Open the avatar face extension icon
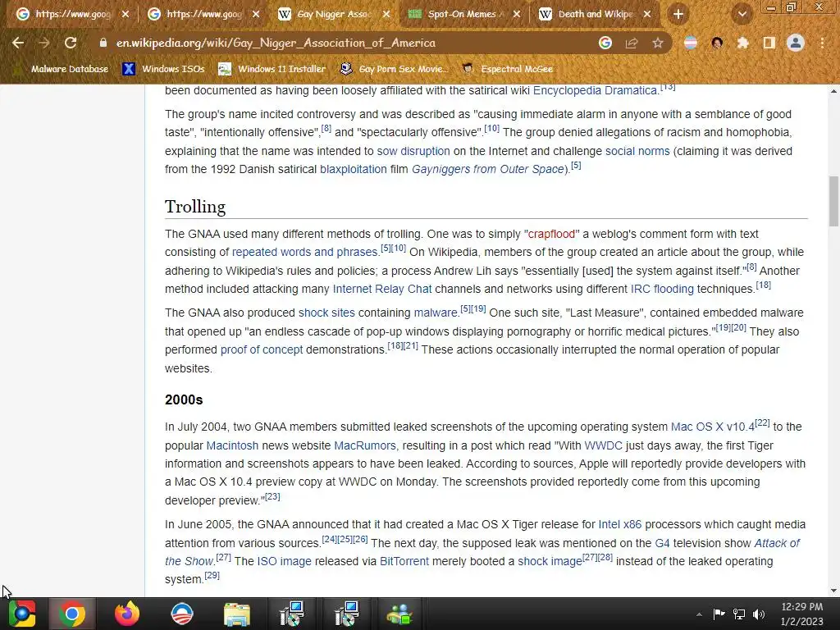This screenshot has width=840, height=630. tap(717, 43)
